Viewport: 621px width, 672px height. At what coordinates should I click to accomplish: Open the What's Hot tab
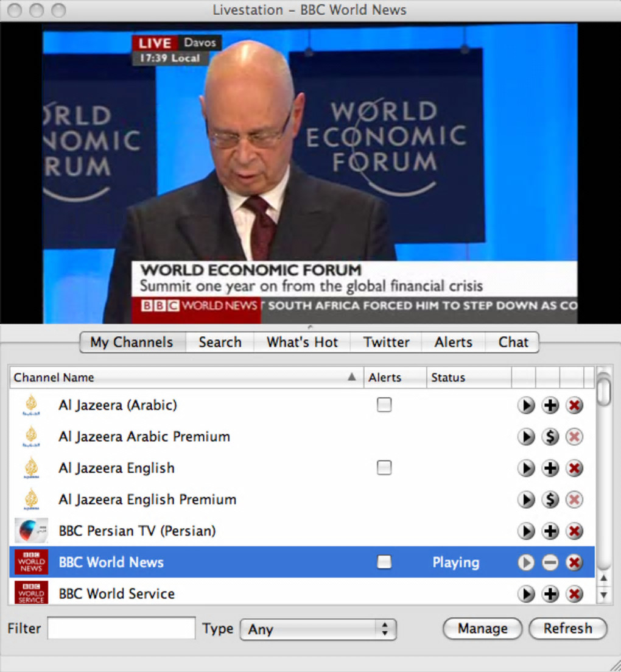coord(303,342)
